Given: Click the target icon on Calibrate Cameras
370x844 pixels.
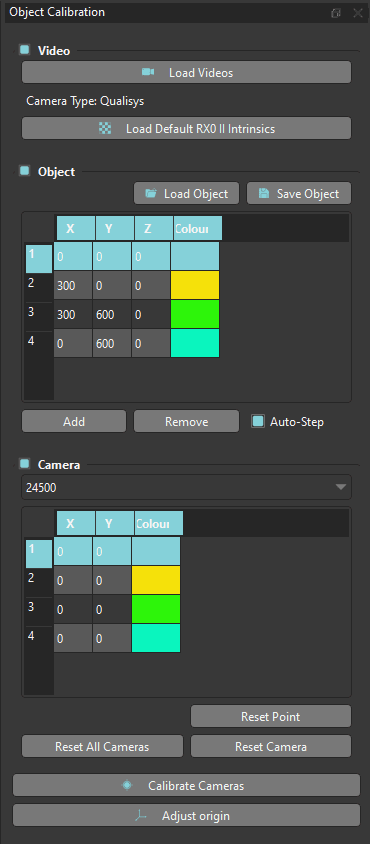Looking at the screenshot, I should tap(127, 785).
